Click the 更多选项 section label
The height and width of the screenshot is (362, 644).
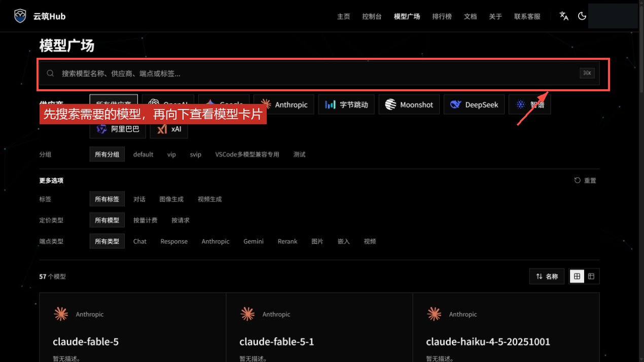click(51, 180)
